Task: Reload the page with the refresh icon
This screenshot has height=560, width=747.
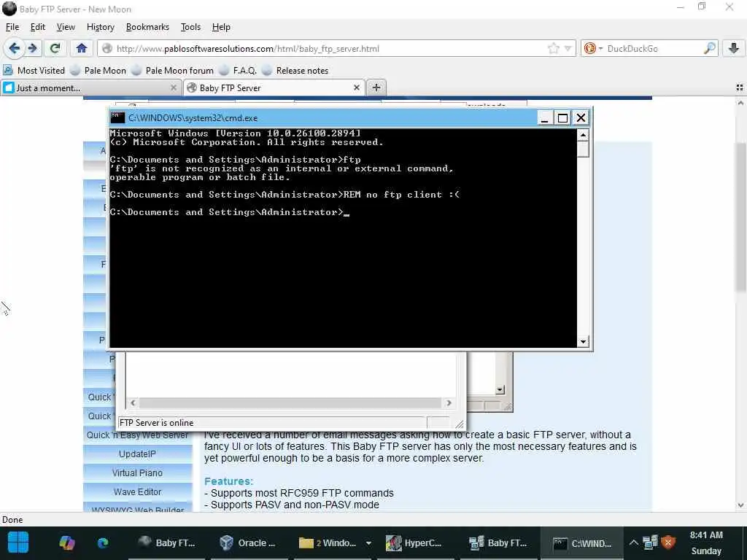Action: [55, 48]
